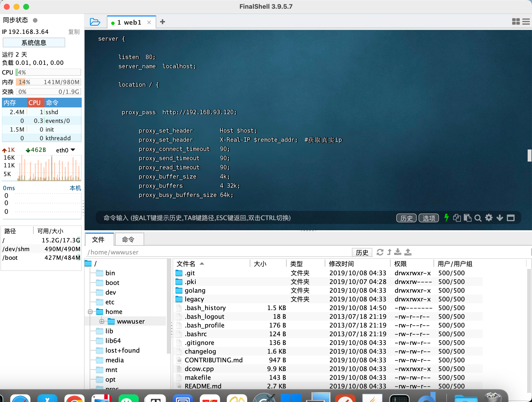Select the etc folder in tree
532x402 pixels.
click(x=105, y=302)
